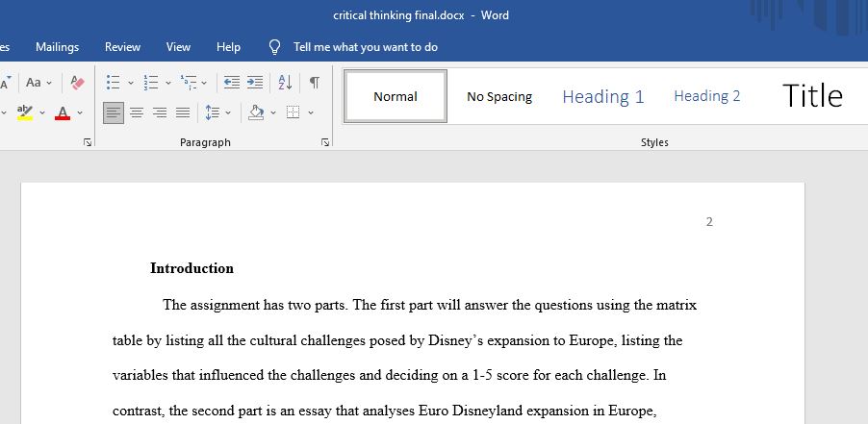This screenshot has width=868, height=424.
Task: Apply the Heading 2 style
Action: [707, 97]
